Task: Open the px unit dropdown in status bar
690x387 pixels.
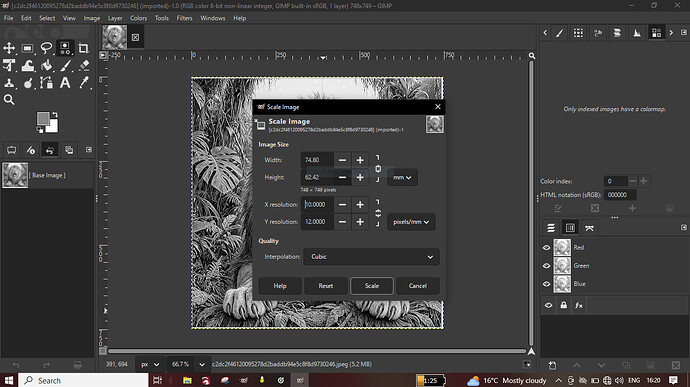Action: (150, 365)
